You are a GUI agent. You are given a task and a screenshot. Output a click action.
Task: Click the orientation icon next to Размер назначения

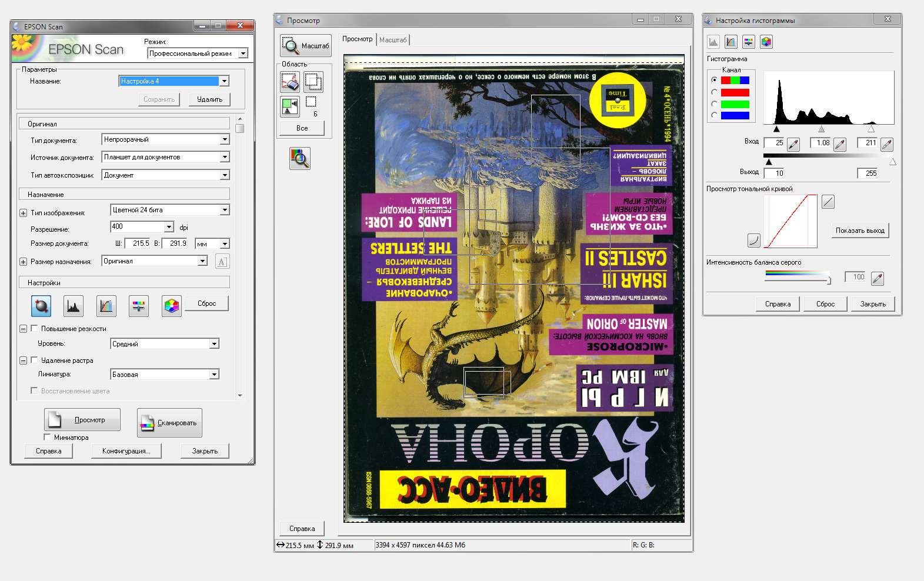[222, 262]
